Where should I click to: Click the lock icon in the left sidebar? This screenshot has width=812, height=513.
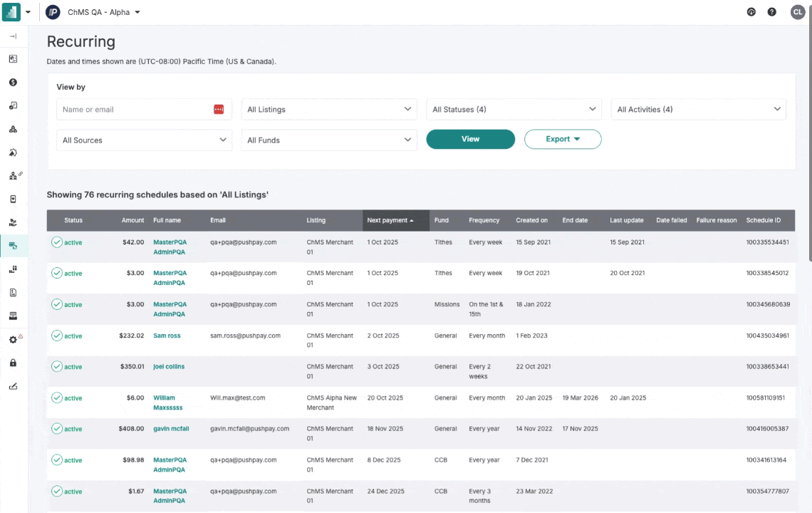(x=13, y=363)
